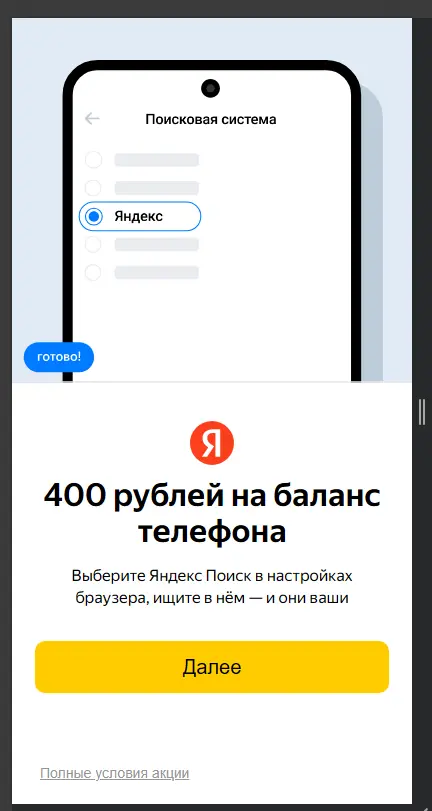Select the Яндекс radio button
Screen dimensions: 432x811
pyautogui.click(x=94, y=216)
